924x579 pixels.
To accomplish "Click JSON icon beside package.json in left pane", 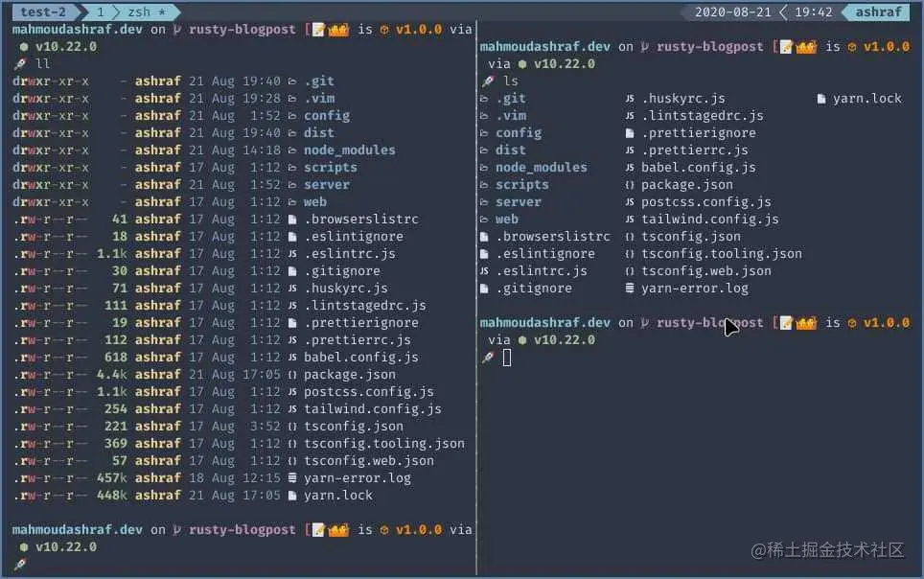I will coord(292,375).
